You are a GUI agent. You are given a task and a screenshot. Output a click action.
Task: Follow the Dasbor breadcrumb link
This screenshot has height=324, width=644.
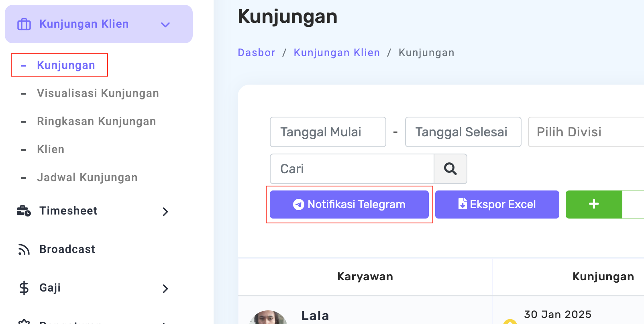click(257, 53)
